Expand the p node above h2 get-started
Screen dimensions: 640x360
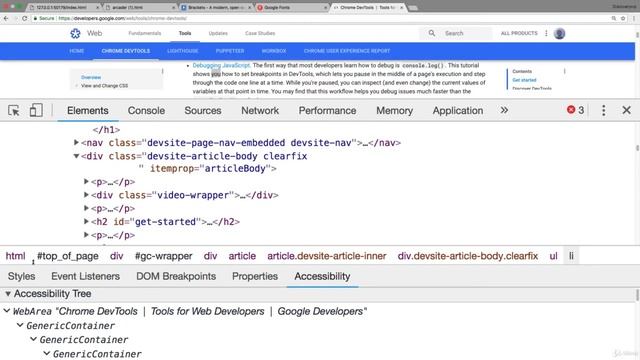tap(86, 208)
